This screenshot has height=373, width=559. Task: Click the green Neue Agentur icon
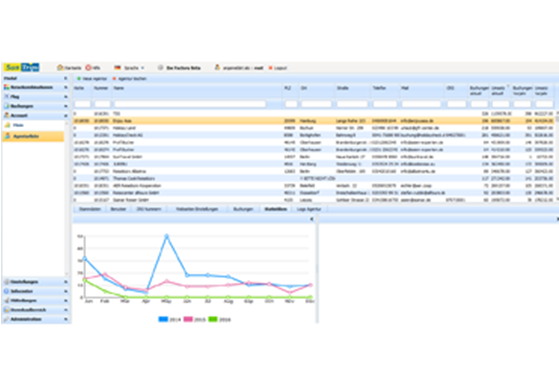[79, 78]
